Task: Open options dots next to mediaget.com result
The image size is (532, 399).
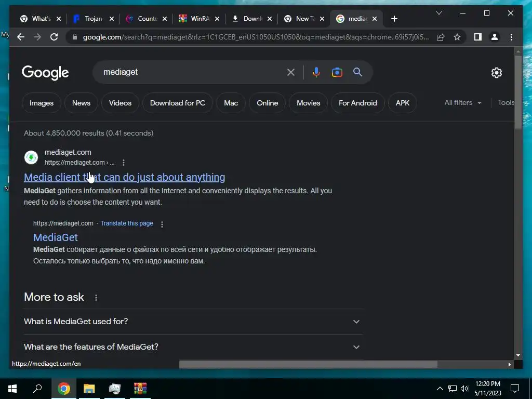Action: coord(124,163)
